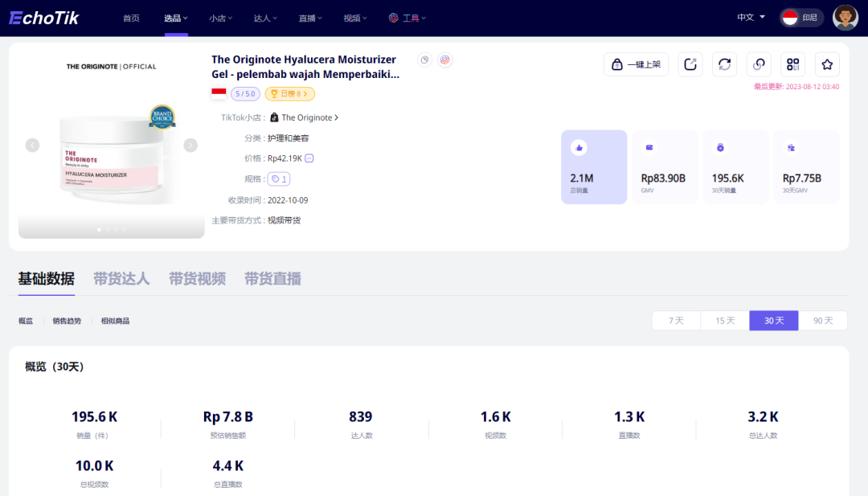Click the 839 达人数 value
The width and height of the screenshot is (868, 496).
[x=360, y=417]
